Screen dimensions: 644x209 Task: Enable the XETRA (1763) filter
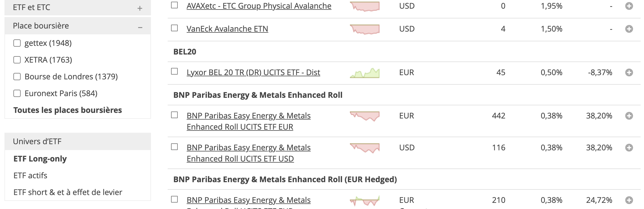(17, 60)
